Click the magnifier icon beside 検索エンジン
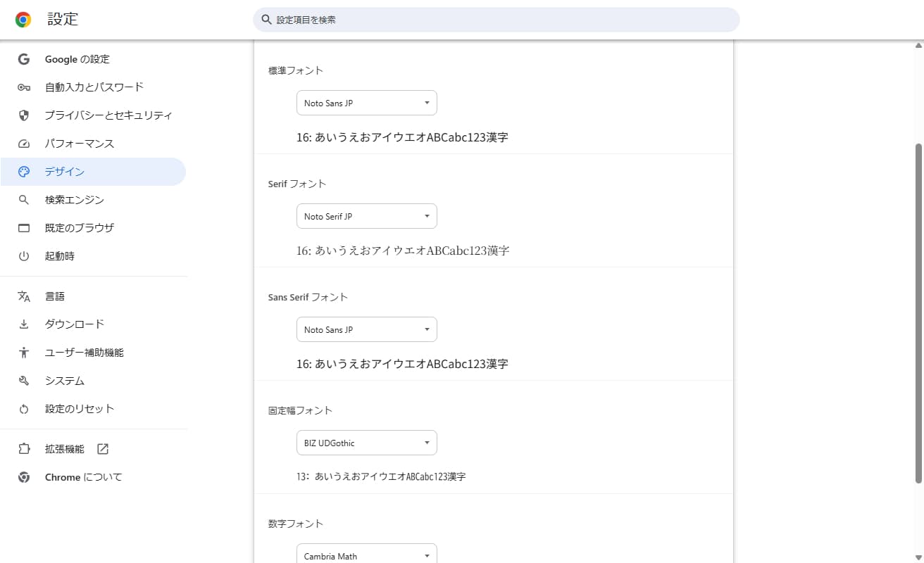Screen dimensions: 924x563 click(24, 200)
